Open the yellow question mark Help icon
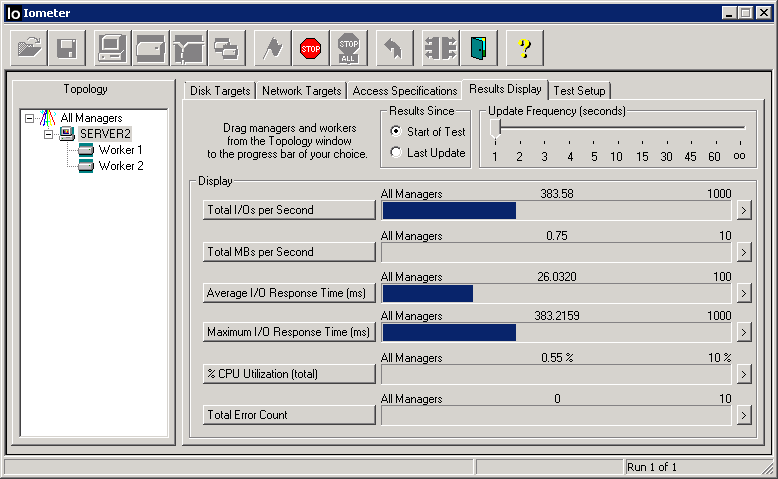 pyautogui.click(x=524, y=47)
